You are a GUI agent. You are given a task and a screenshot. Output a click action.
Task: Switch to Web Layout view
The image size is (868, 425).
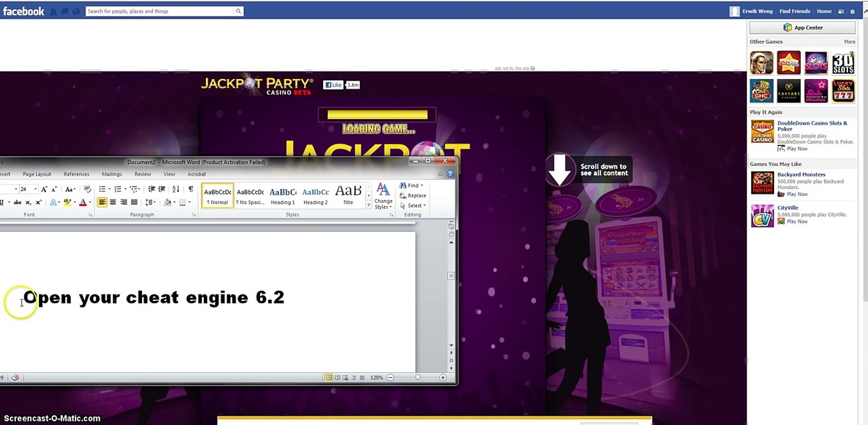pos(346,378)
